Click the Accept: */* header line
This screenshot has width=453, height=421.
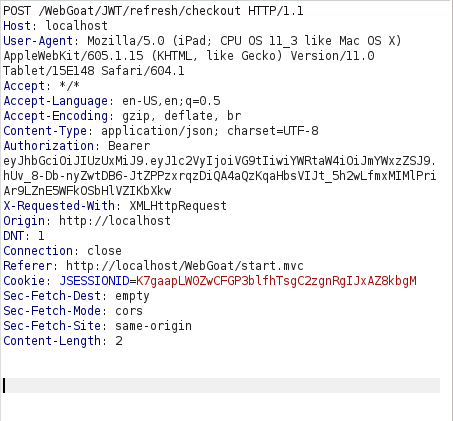pyautogui.click(x=42, y=86)
